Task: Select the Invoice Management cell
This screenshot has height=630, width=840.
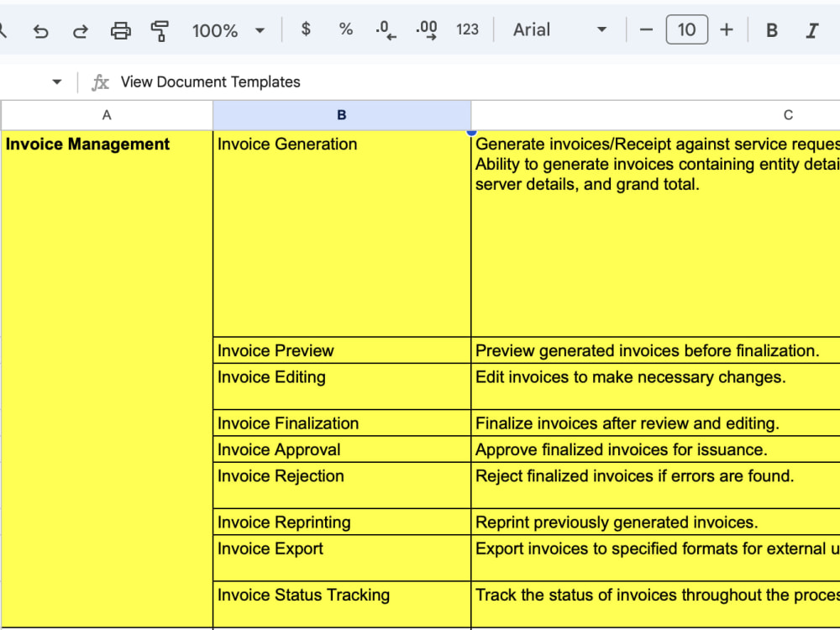Action: 107,379
